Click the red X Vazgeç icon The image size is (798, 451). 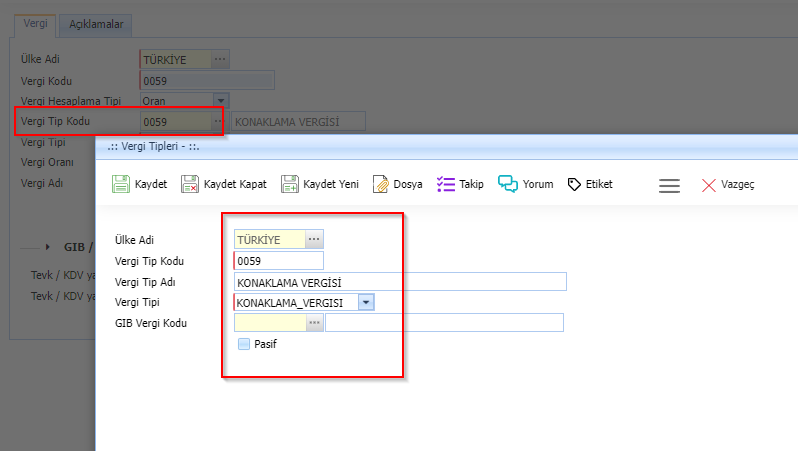[x=708, y=185]
